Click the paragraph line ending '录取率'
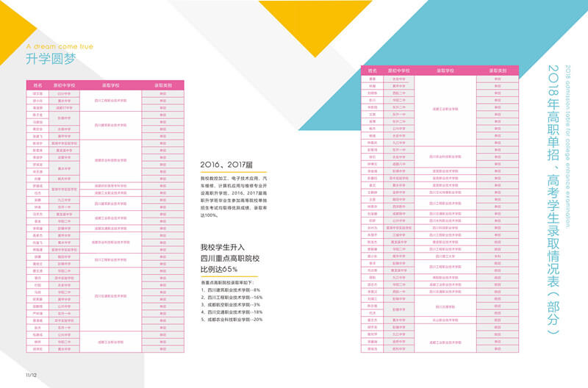 click(x=234, y=208)
